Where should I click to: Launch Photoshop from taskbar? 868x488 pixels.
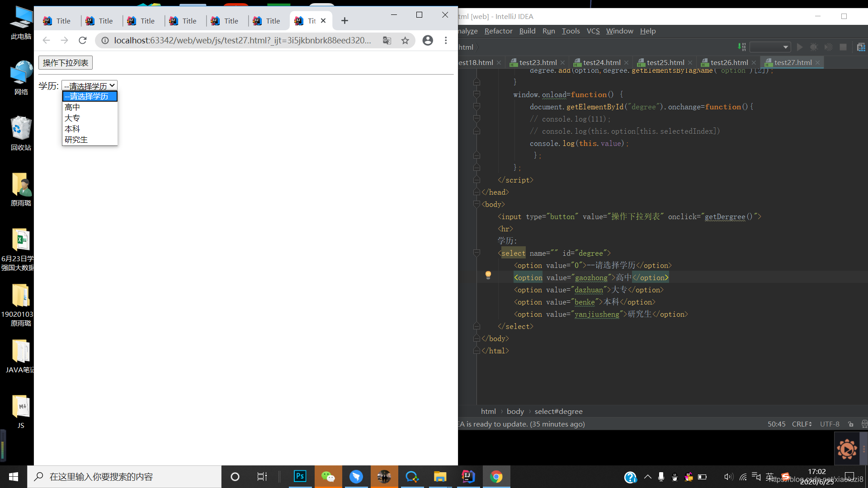click(x=300, y=477)
